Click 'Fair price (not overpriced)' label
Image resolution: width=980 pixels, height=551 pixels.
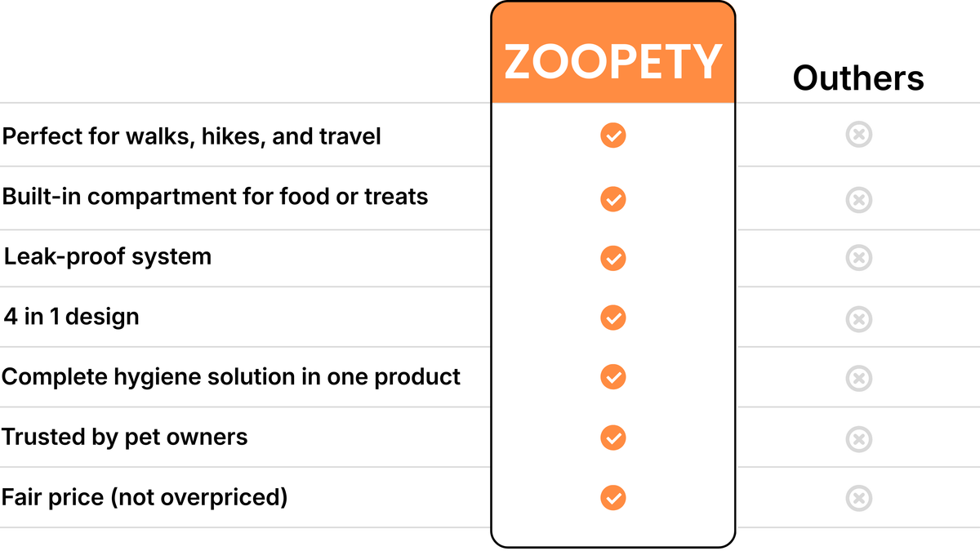pyautogui.click(x=145, y=496)
